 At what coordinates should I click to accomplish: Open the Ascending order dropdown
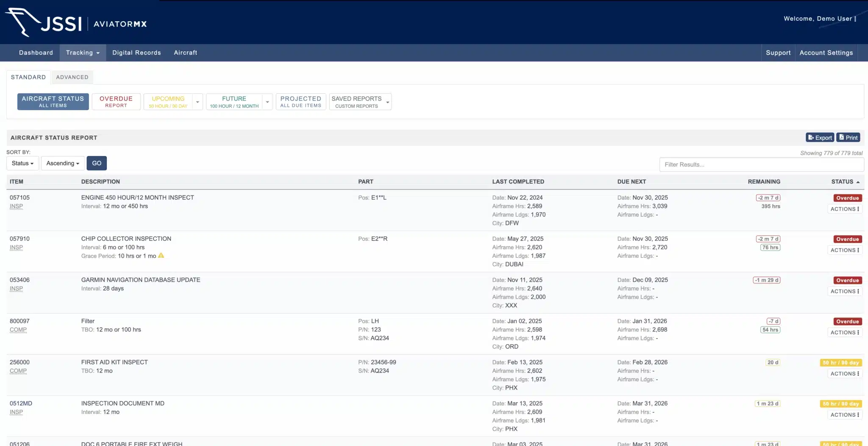coord(63,163)
